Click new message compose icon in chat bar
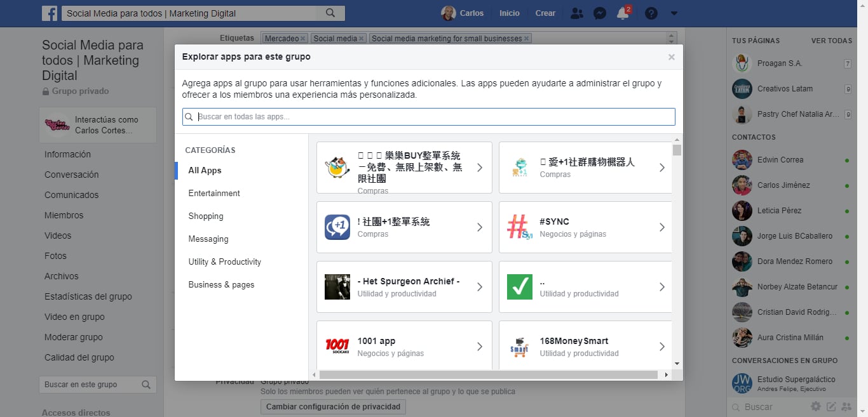The height and width of the screenshot is (417, 868). [x=832, y=407]
